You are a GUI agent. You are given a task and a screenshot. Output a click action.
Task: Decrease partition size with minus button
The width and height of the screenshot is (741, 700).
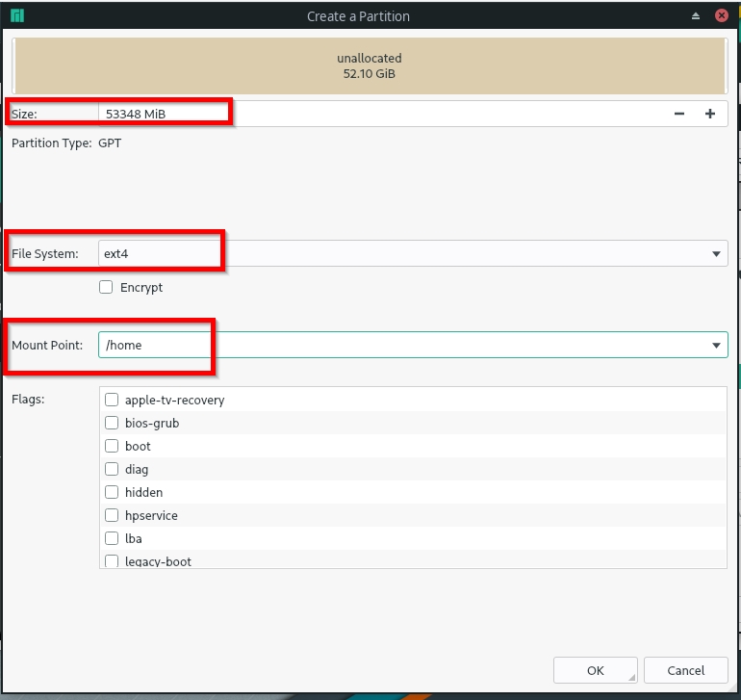tap(679, 114)
